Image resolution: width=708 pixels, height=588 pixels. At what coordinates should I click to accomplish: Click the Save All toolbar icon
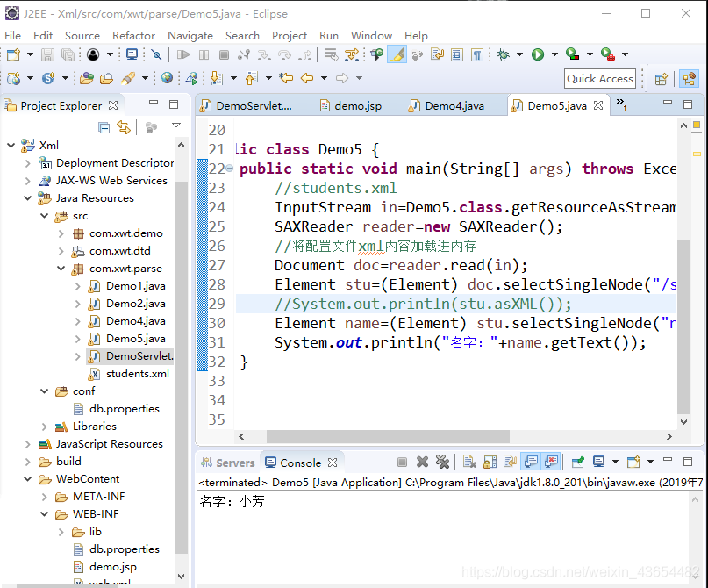68,54
